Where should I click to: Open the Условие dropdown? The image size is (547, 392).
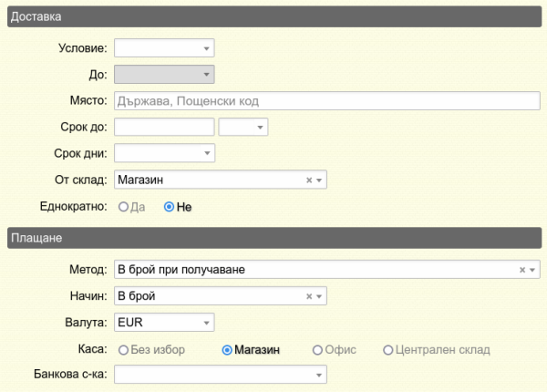click(164, 48)
